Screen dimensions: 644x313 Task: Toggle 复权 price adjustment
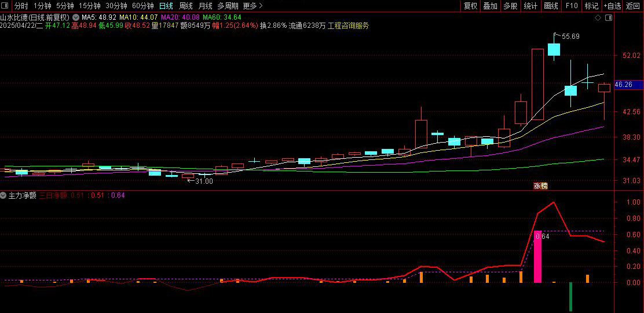click(470, 6)
